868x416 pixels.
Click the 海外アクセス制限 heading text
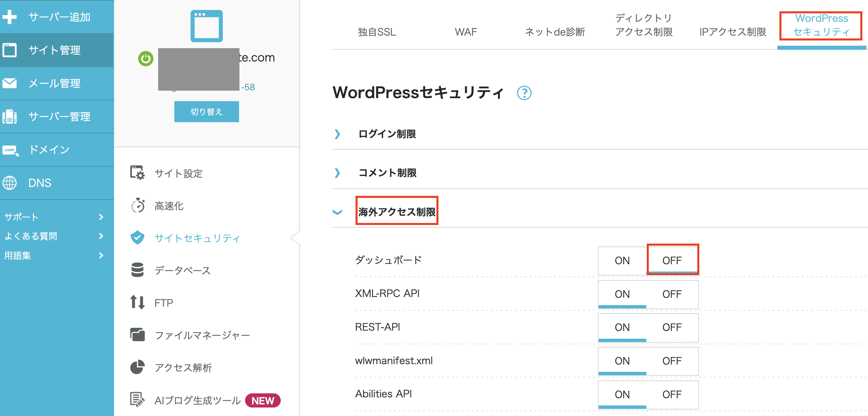397,212
